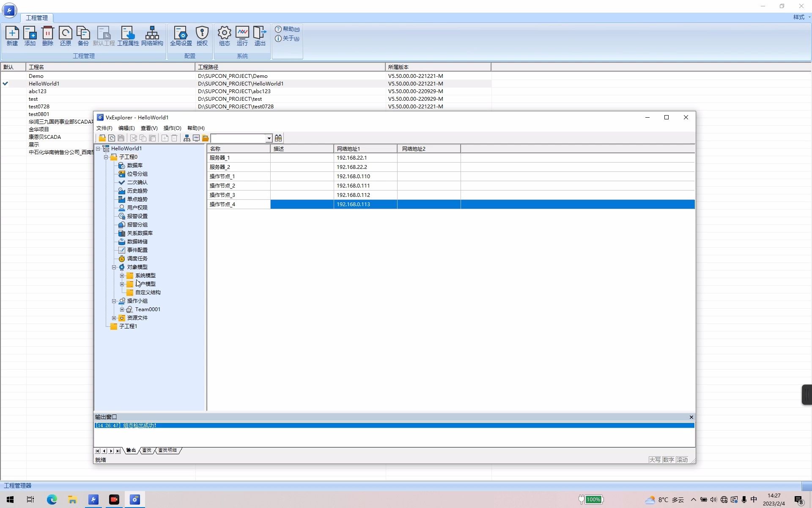Viewport: 812px width, 508px height.
Task: Click the 帮助 help link
Action: [288, 29]
